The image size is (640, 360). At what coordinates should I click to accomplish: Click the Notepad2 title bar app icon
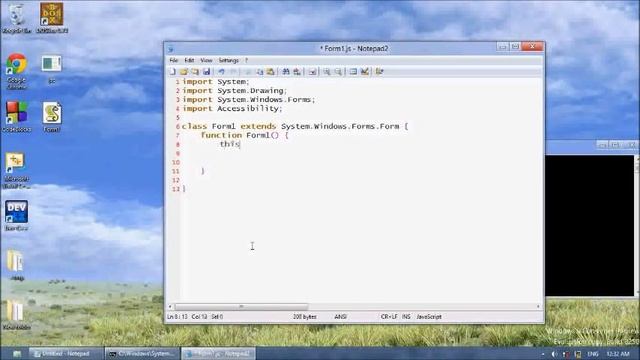[171, 49]
